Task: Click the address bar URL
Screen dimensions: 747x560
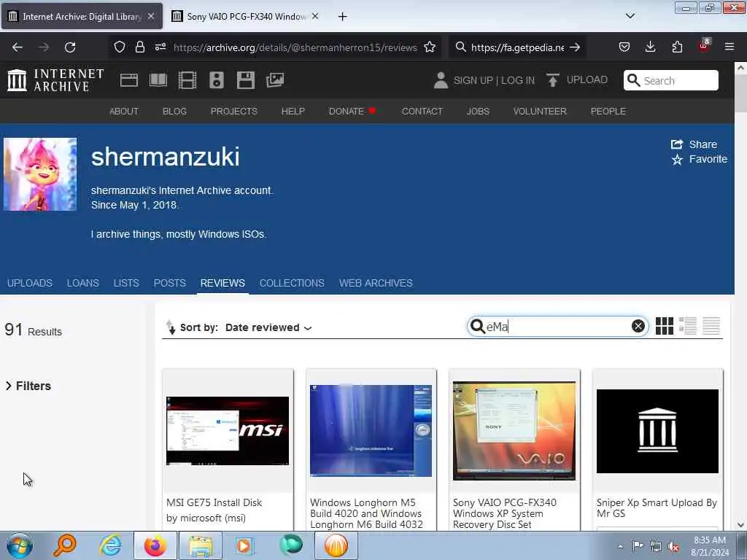Action: [295, 47]
